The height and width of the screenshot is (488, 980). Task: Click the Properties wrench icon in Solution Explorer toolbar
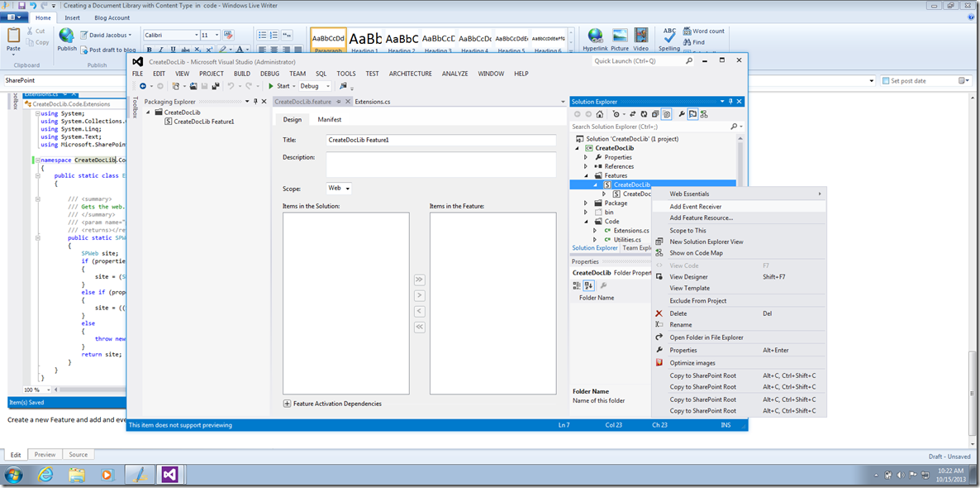pos(681,114)
